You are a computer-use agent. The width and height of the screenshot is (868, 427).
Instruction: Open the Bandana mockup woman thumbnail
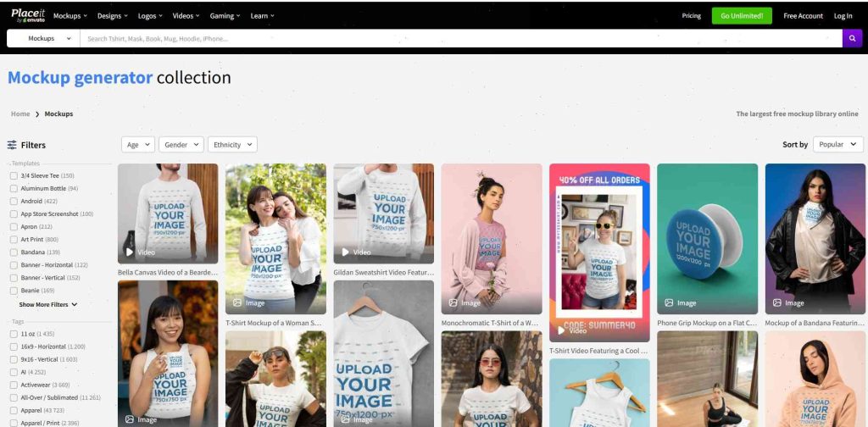(815, 239)
